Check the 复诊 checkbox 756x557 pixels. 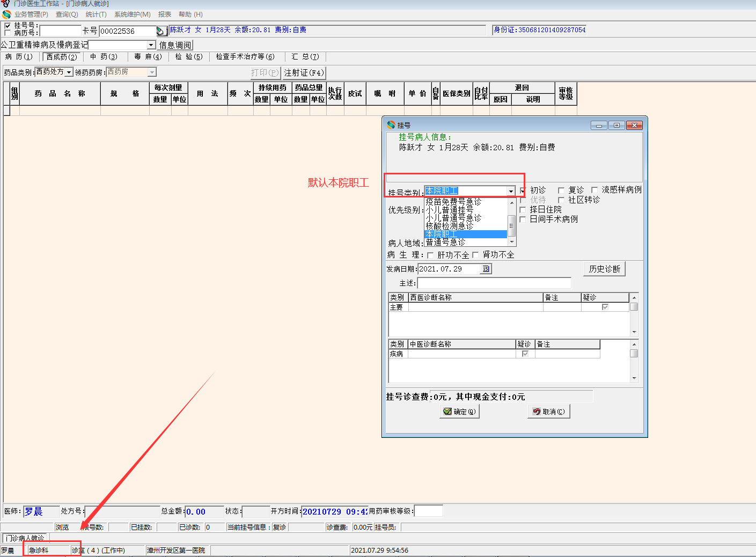[x=561, y=190]
